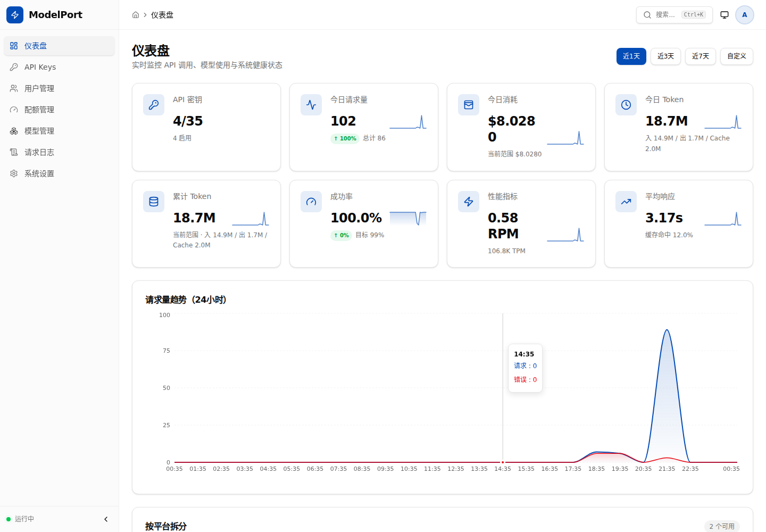Click the search magnifier icon

tap(647, 15)
